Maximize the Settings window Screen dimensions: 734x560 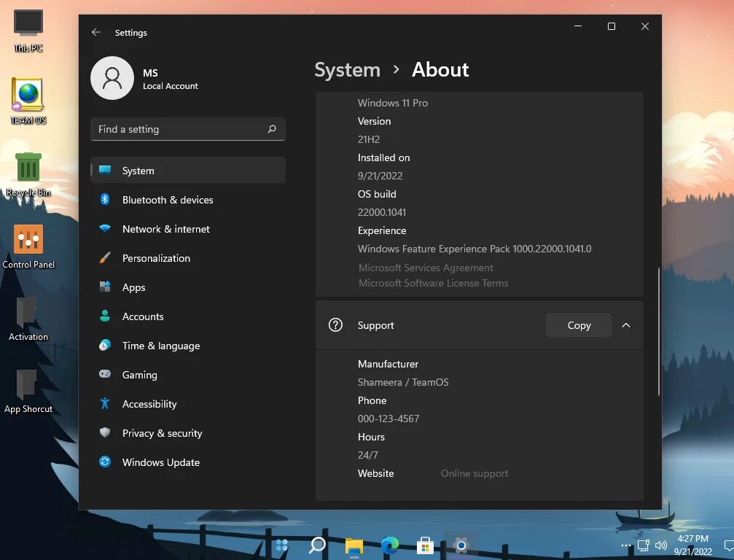[x=612, y=26]
